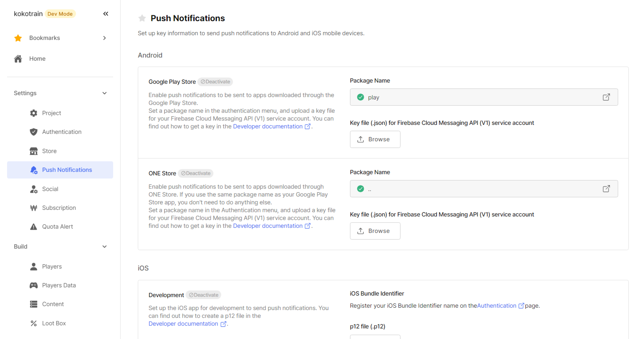Bookmark page with star next to title
This screenshot has height=339, width=644.
142,18
